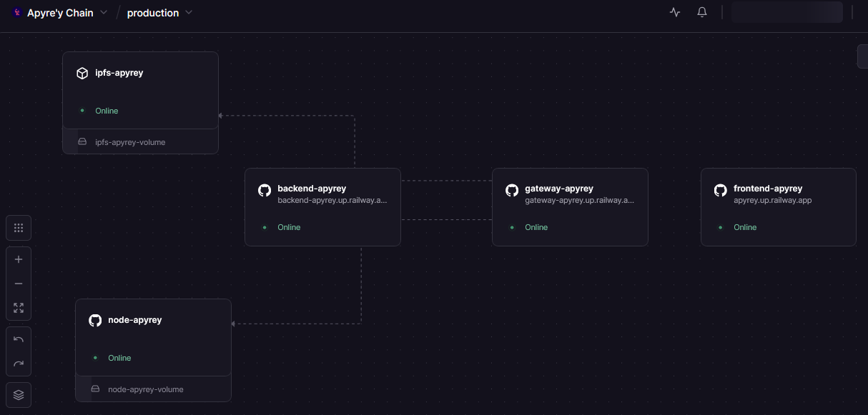This screenshot has width=868, height=415.
Task: Open the layers stack icon
Action: (19, 394)
